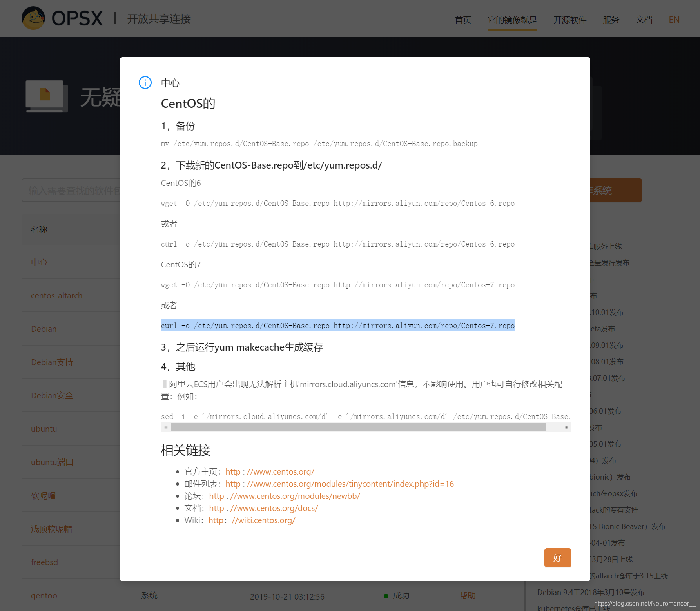Click the curl Centos-6.repo command

click(x=338, y=244)
